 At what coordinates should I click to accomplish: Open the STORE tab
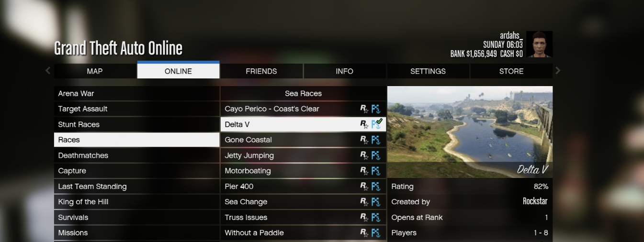click(511, 71)
